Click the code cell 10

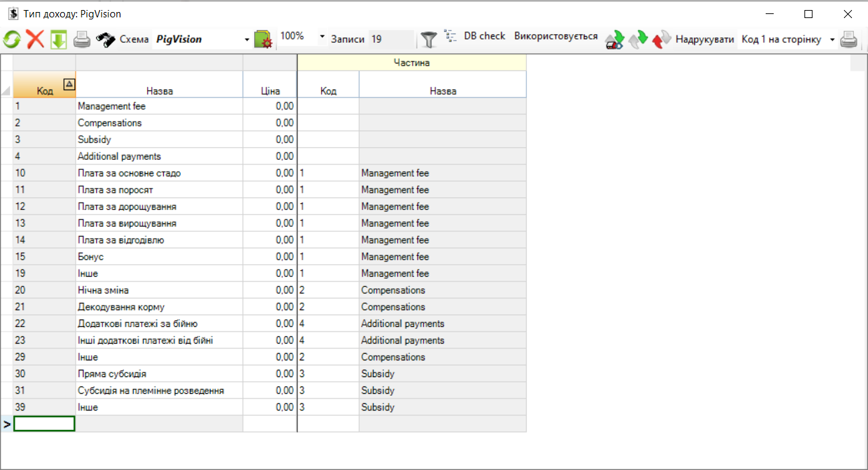pyautogui.click(x=44, y=173)
